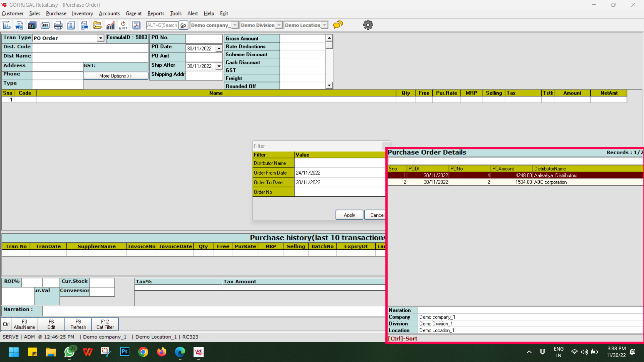Click the barcode icon in toolbar
Image resolution: width=644 pixels, height=362 pixels.
coord(45,25)
